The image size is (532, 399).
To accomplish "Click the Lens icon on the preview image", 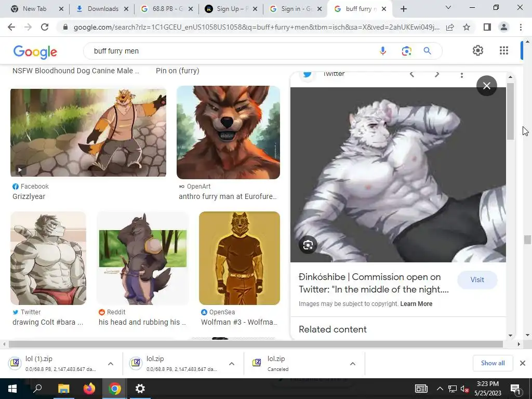I will (x=308, y=245).
